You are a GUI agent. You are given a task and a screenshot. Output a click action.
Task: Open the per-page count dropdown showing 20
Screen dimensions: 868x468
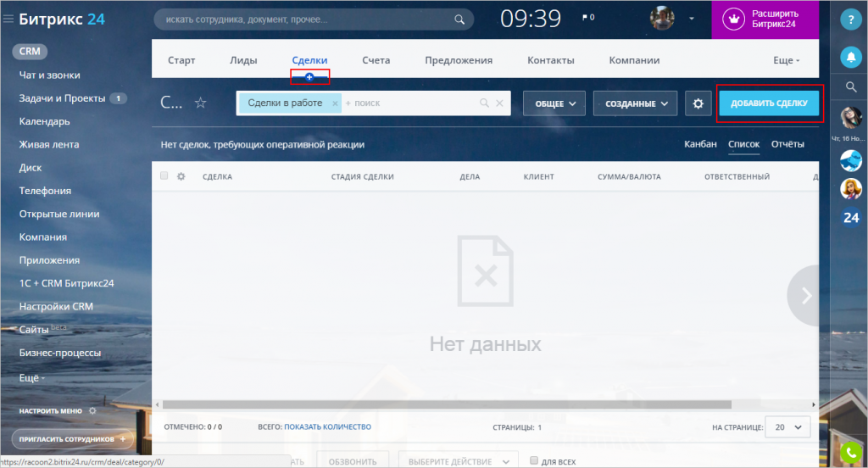point(787,426)
